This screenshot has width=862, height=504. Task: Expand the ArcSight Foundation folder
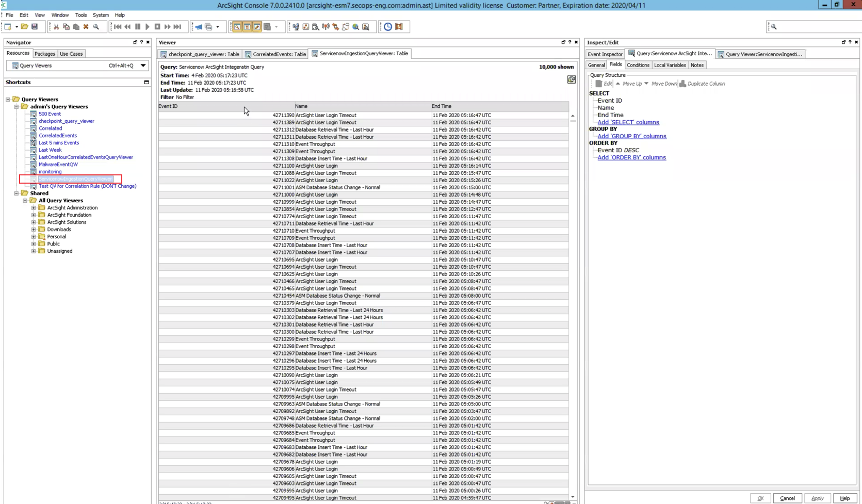(x=34, y=215)
